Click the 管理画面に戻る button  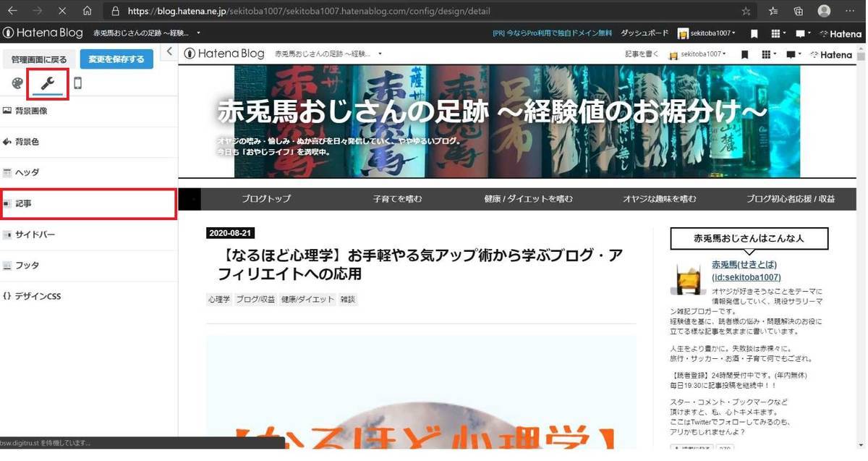click(x=39, y=59)
